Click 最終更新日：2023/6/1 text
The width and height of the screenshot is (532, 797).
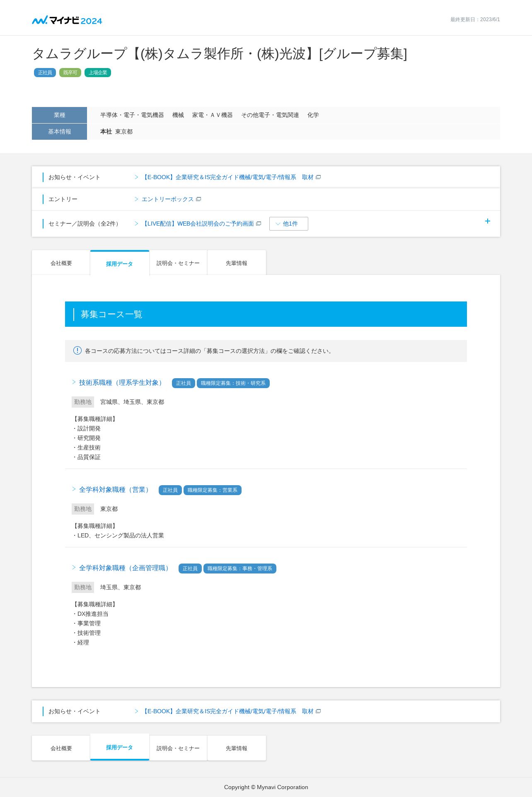475,19
